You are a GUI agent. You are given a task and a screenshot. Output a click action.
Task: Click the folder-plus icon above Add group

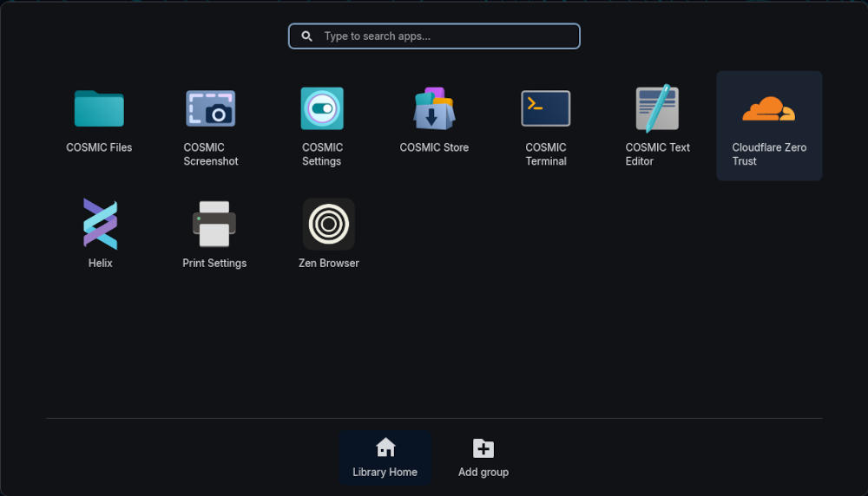pyautogui.click(x=483, y=447)
